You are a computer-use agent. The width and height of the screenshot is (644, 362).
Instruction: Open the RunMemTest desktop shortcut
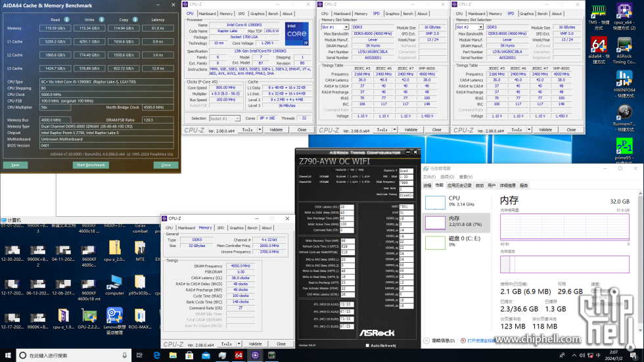[624, 118]
